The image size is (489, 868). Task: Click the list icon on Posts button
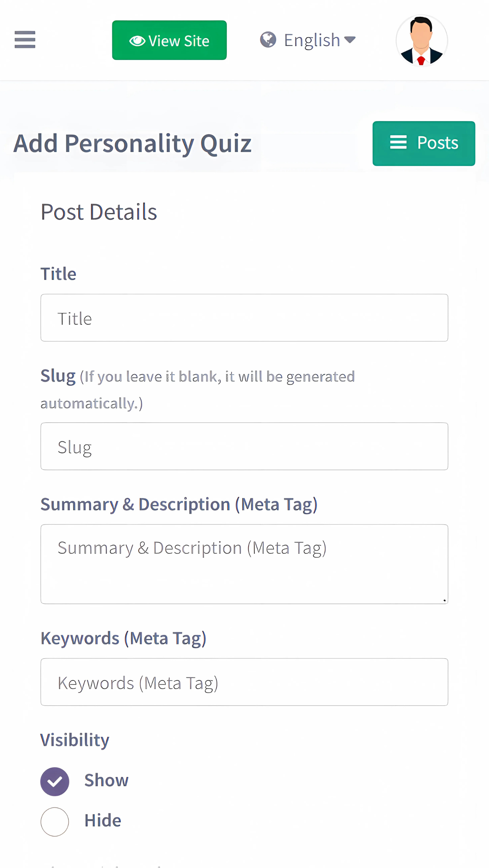point(398,142)
